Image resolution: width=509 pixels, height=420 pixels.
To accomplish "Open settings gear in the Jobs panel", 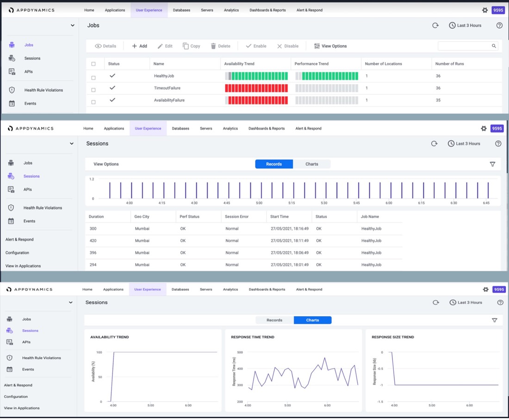I will [x=484, y=10].
